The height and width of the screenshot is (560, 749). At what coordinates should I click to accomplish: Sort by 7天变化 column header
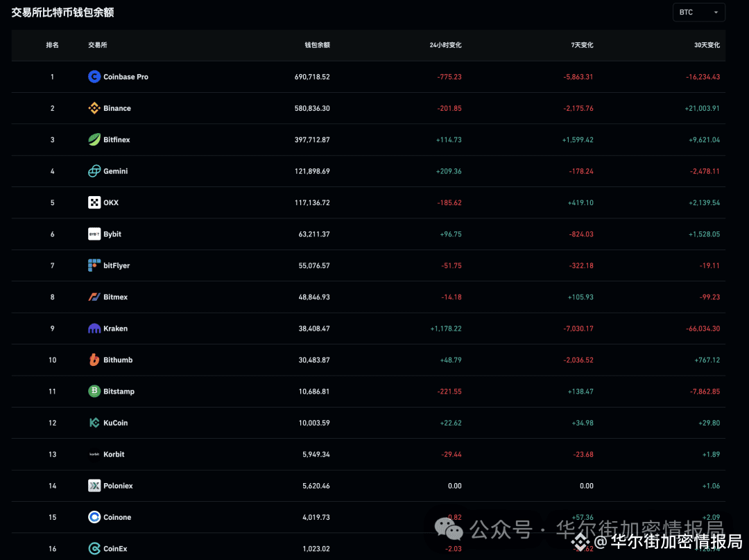tap(582, 45)
